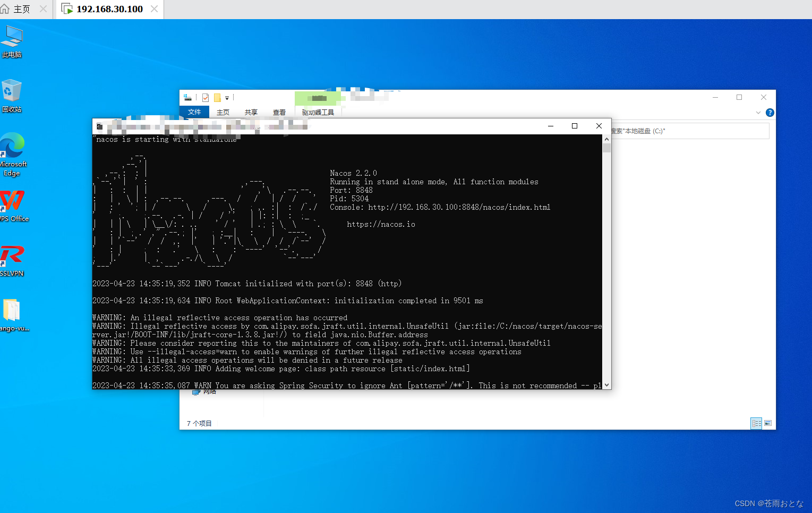Image resolution: width=812 pixels, height=513 pixels.
Task: Open the 文件 menu in Explorer
Action: (x=194, y=112)
